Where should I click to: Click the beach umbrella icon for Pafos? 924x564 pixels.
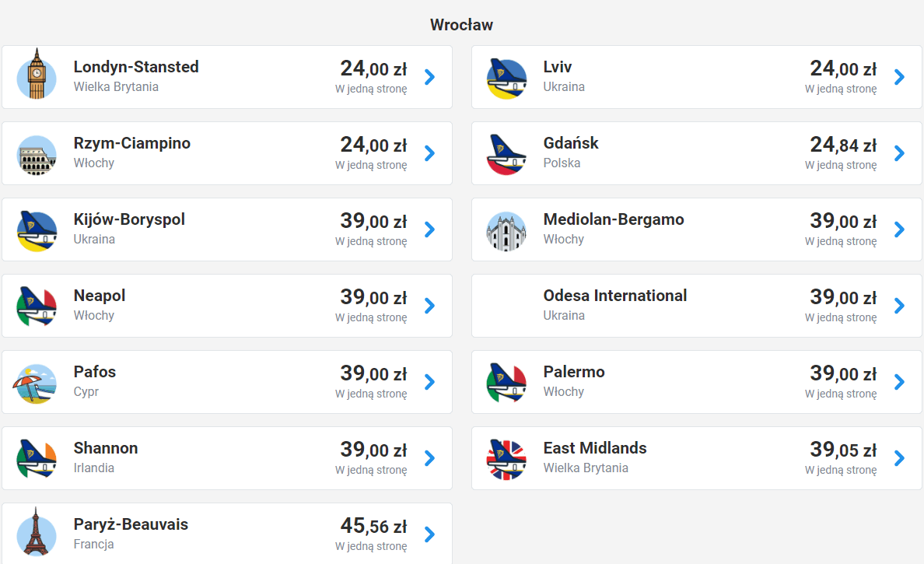click(37, 382)
